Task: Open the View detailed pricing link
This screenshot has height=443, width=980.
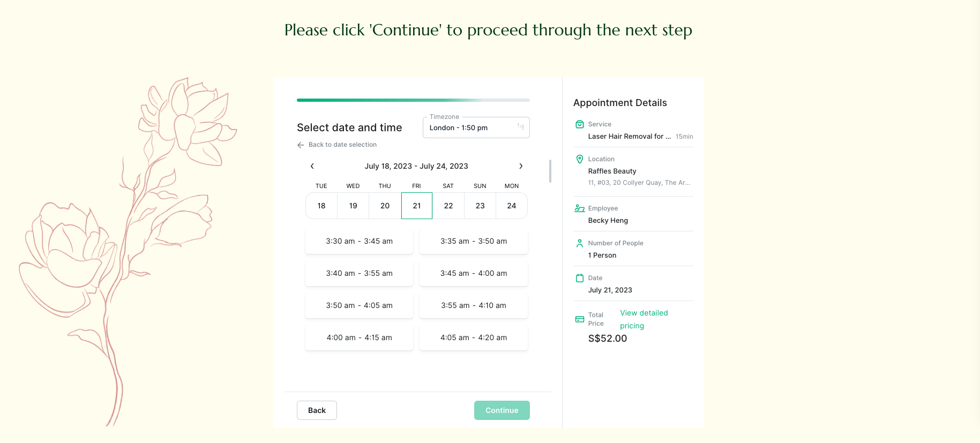Action: pyautogui.click(x=644, y=319)
